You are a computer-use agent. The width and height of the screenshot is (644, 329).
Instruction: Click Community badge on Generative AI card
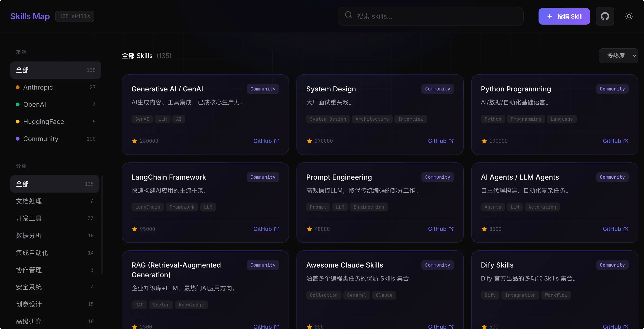[263, 89]
